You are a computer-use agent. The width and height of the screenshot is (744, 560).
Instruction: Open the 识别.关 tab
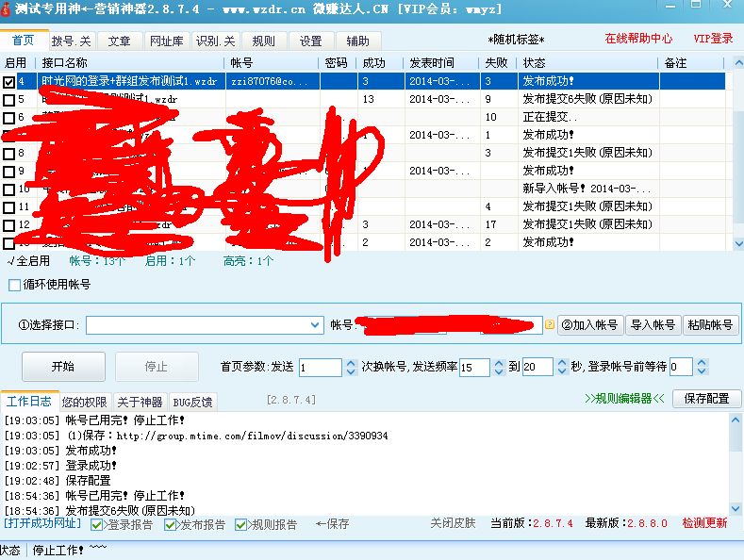215,41
